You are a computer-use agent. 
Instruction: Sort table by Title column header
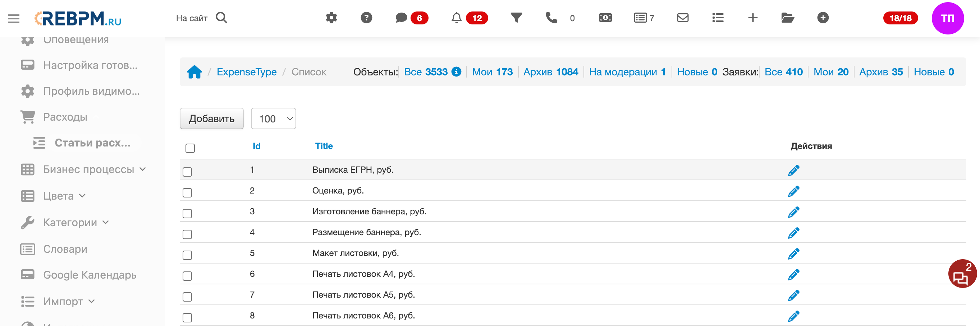pyautogui.click(x=324, y=146)
